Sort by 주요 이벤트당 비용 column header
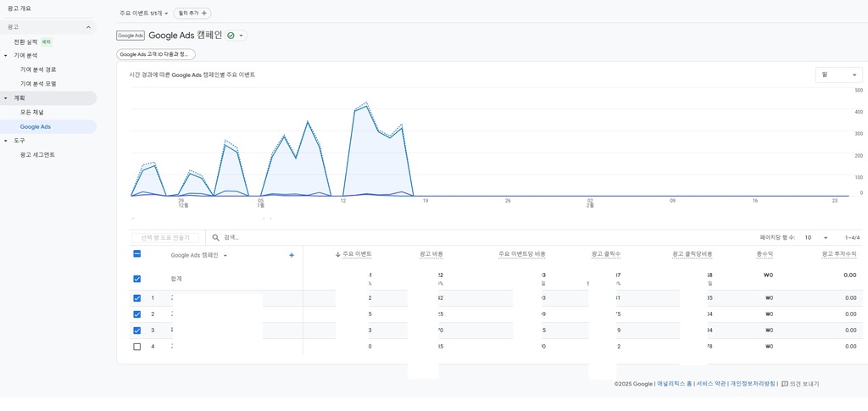 522,254
